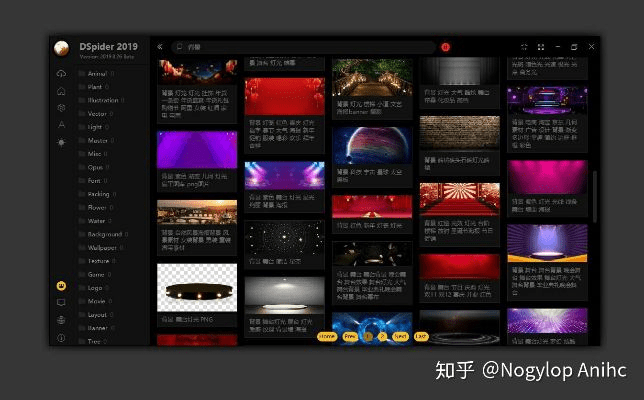Select the Light category

(x=94, y=127)
